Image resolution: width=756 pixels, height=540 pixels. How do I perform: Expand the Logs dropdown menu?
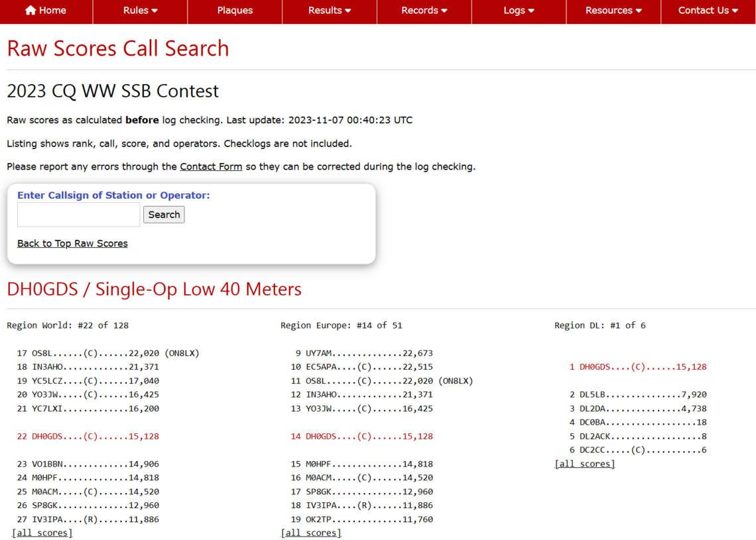pyautogui.click(x=519, y=11)
